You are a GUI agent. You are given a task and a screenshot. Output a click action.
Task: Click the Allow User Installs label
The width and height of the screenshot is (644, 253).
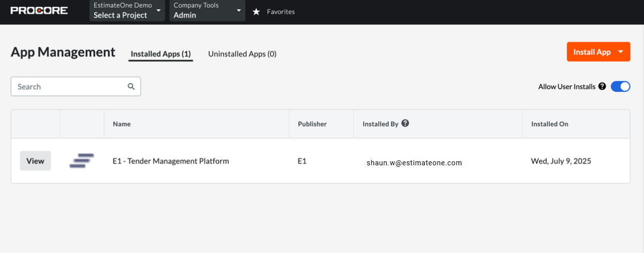(566, 86)
